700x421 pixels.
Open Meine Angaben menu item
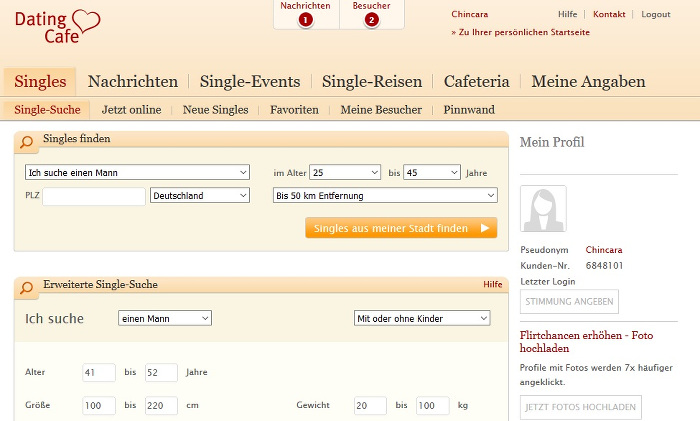coord(588,82)
